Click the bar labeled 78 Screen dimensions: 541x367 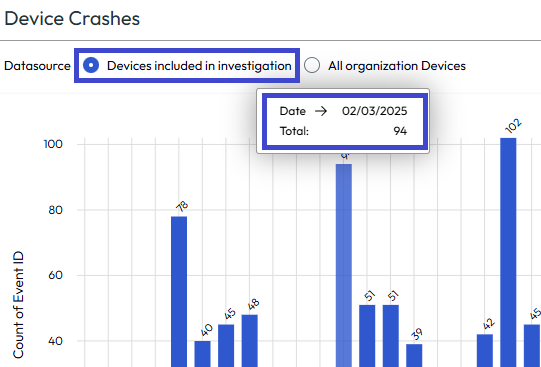coord(179,291)
